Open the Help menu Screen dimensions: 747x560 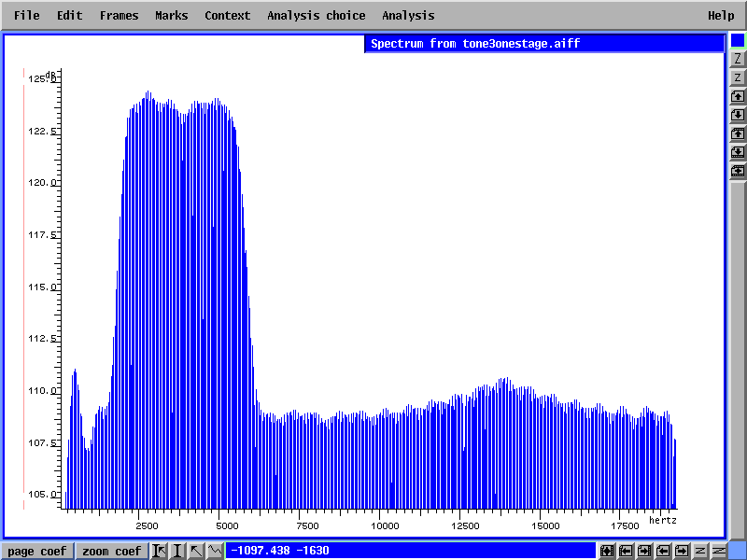coord(721,15)
